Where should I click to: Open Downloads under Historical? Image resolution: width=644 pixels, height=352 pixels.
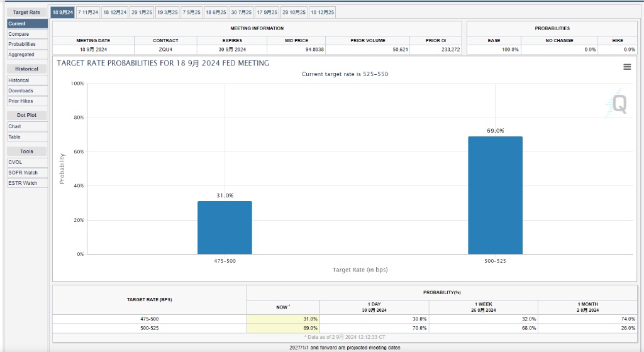(27, 91)
